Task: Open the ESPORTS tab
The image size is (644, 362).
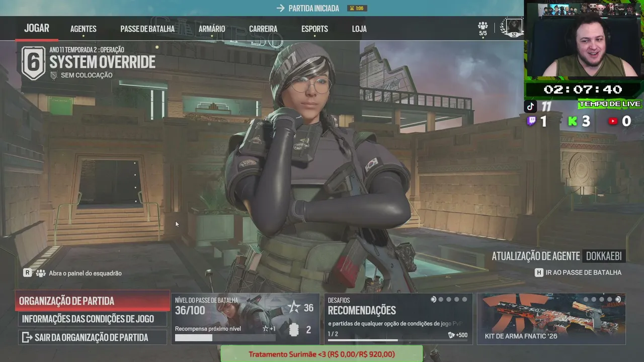Action: pyautogui.click(x=314, y=29)
